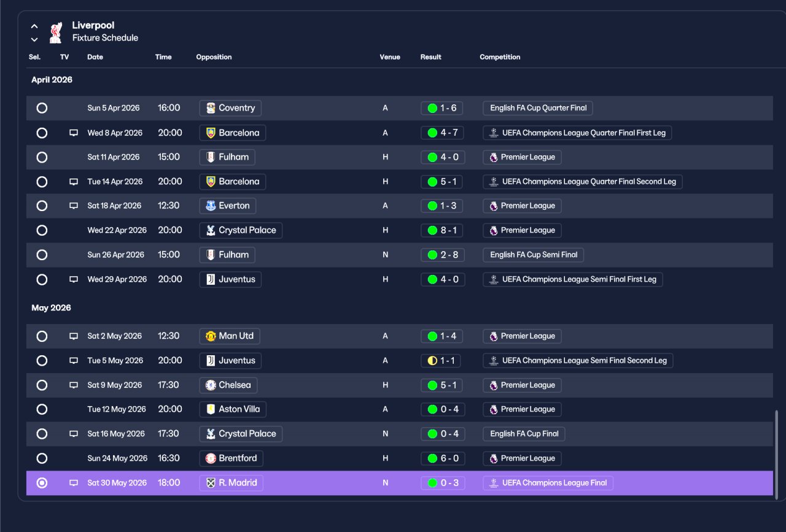Click the down chevron beside Liverpool
Viewport: 786px width, 532px height.
(x=34, y=39)
